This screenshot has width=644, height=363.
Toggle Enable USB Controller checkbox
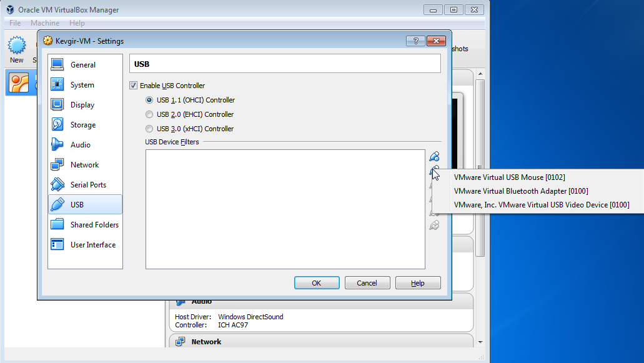(x=133, y=86)
